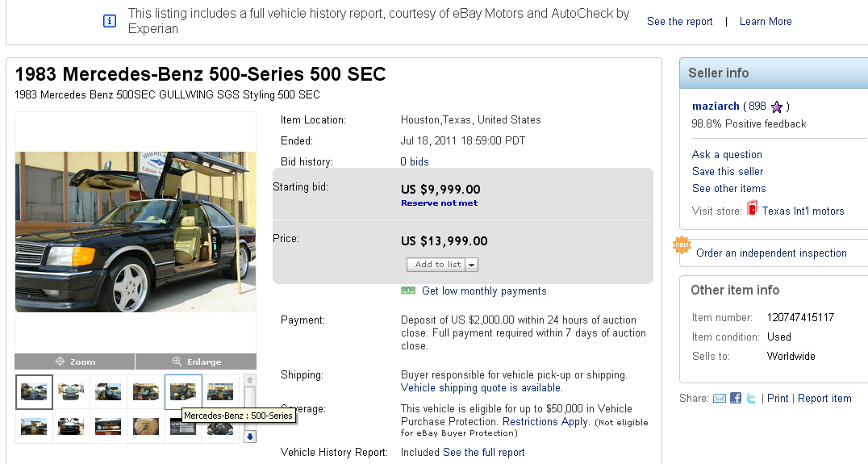This screenshot has width=868, height=464.
Task: Open the 'See the report' link
Action: (x=679, y=22)
